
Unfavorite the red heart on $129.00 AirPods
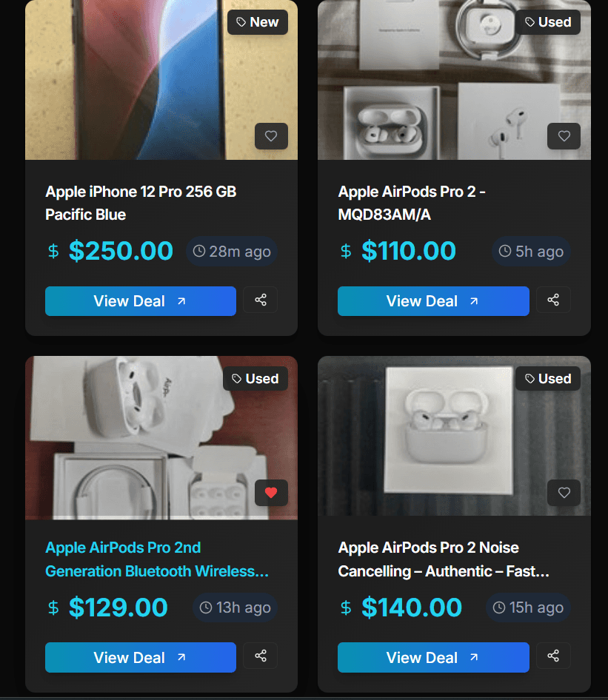[x=271, y=493]
